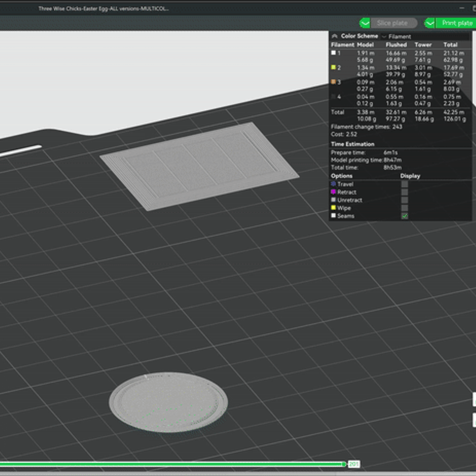Open the Print plate options arrow
Image resolution: width=476 pixels, height=476 pixels.
(x=429, y=23)
